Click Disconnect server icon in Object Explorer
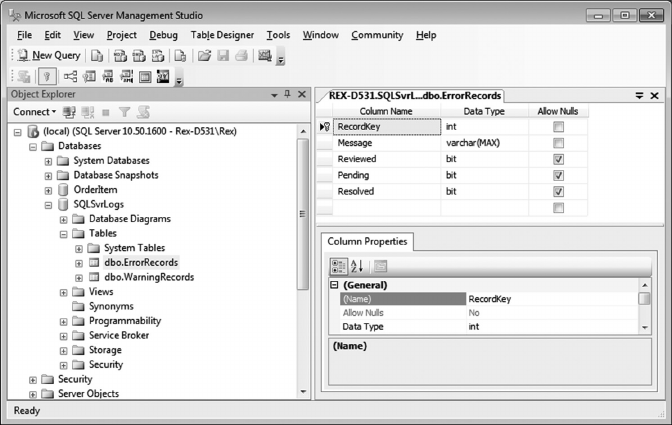This screenshot has width=672, height=425. pyautogui.click(x=88, y=112)
